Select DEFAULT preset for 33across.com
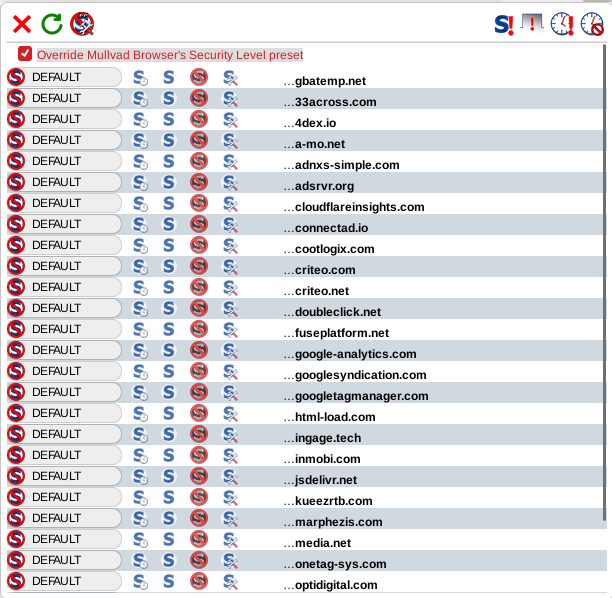 click(64, 98)
